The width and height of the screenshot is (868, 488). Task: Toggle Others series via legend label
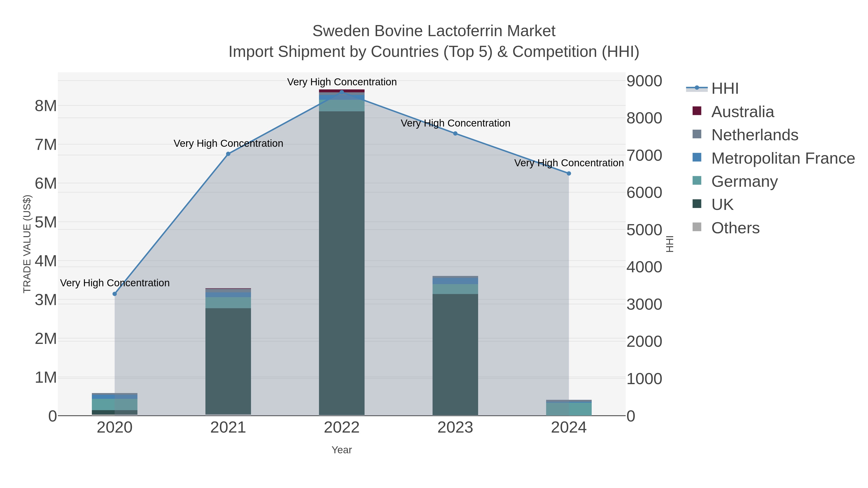[736, 228]
